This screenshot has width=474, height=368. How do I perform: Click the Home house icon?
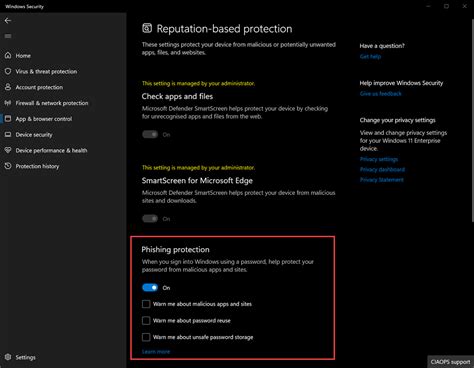8,55
